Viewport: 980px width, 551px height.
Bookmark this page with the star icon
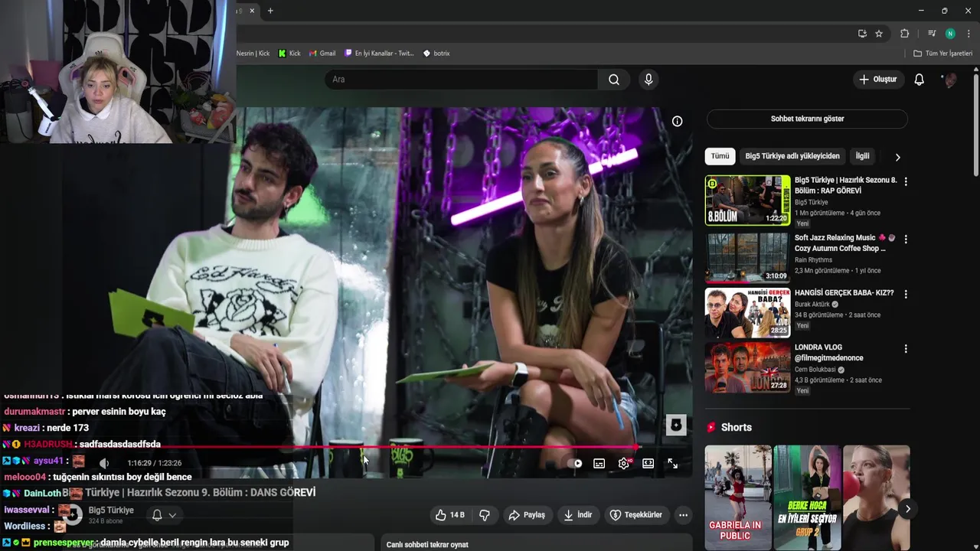(x=879, y=34)
